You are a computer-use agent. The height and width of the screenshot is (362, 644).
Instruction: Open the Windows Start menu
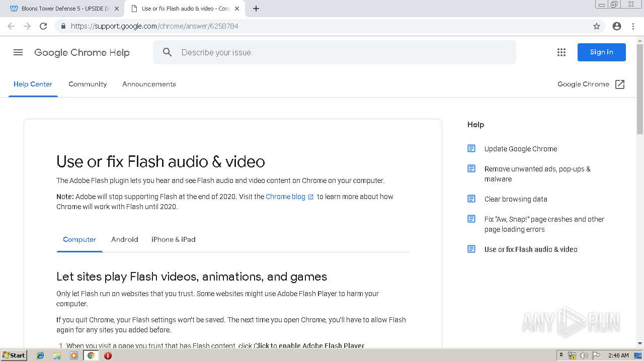point(14,355)
